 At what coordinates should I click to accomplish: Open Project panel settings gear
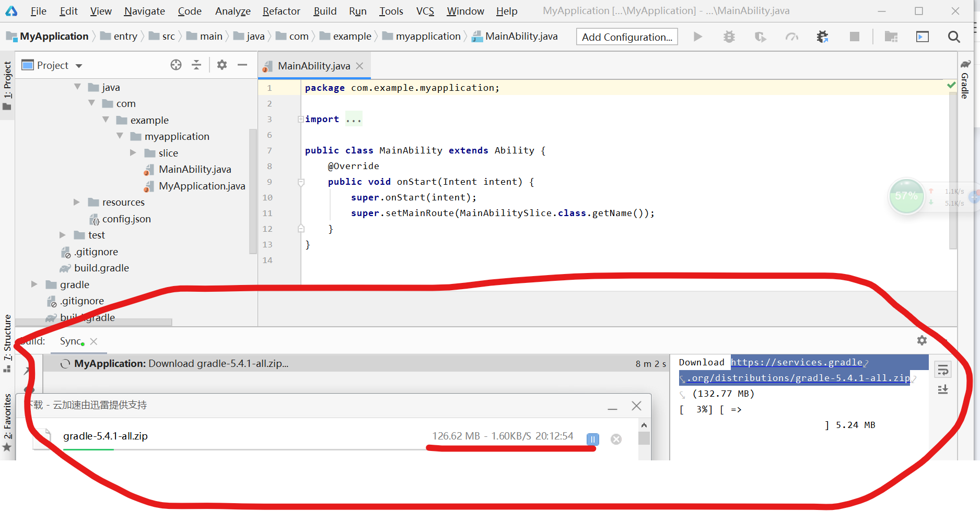tap(222, 65)
